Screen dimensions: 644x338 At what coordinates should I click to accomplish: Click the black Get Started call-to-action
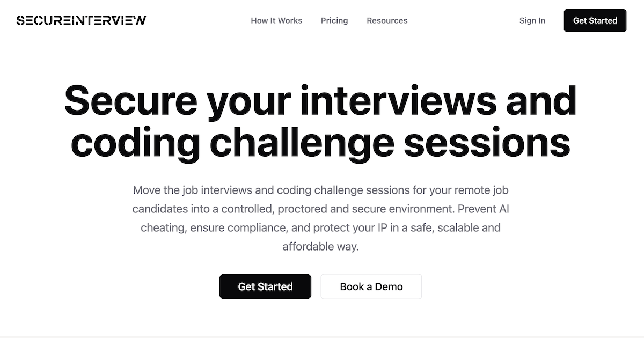pos(265,286)
